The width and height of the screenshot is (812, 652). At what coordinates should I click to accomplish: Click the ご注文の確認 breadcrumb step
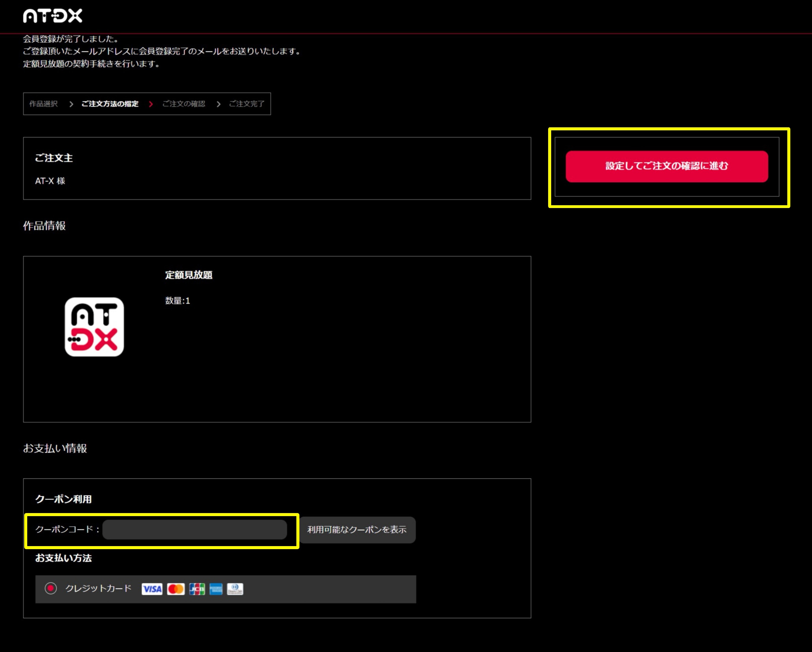(183, 104)
